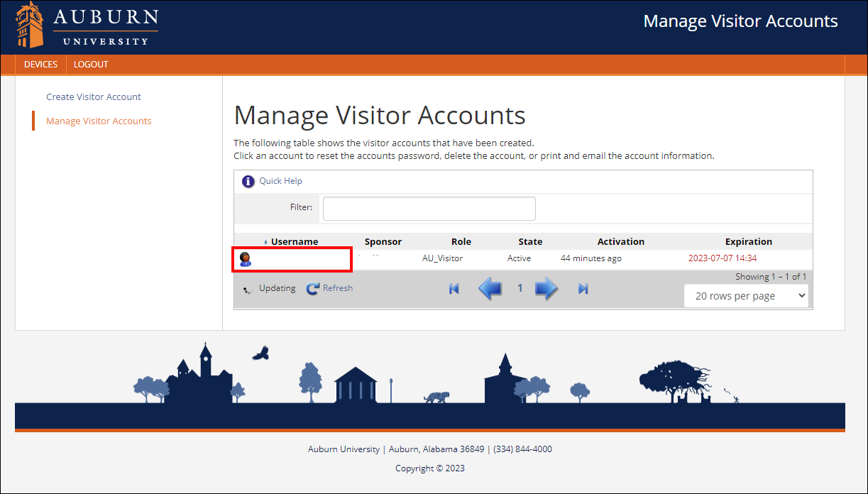Click the Updating spinner icon

[247, 290]
